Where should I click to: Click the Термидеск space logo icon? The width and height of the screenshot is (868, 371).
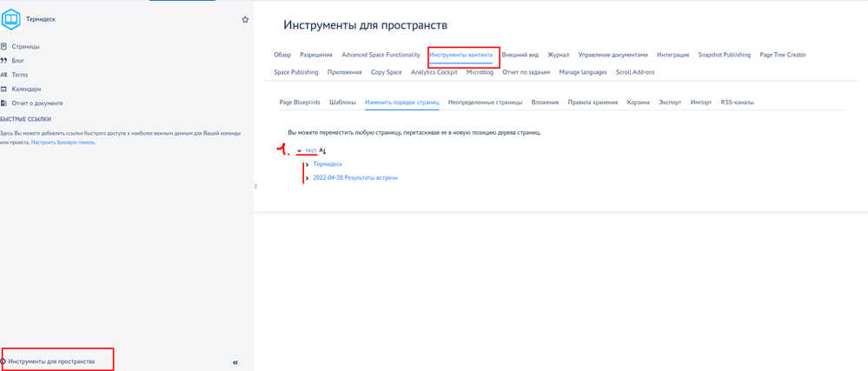click(x=10, y=19)
